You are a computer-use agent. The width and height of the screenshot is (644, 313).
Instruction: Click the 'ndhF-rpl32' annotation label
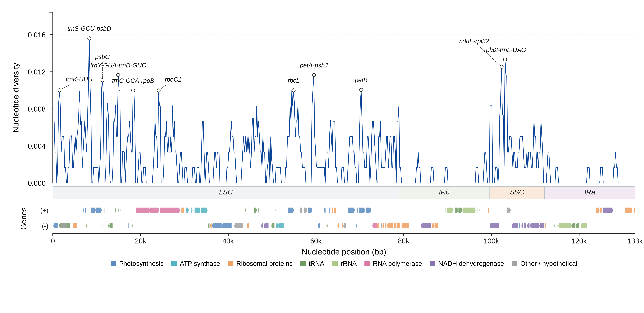point(474,41)
